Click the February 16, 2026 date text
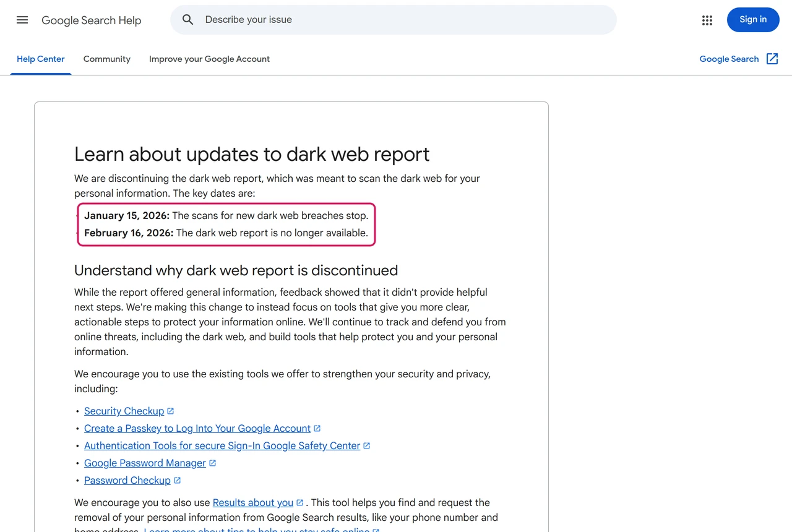Viewport: 792px width, 532px height. point(129,233)
